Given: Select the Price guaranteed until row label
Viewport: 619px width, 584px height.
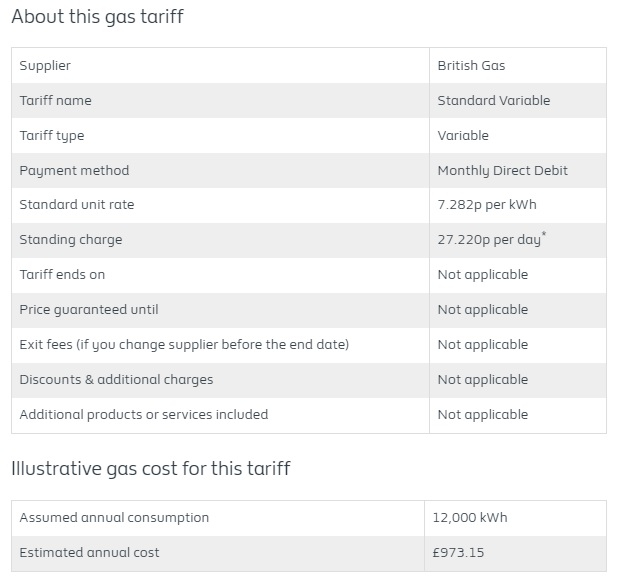Looking at the screenshot, I should [89, 310].
